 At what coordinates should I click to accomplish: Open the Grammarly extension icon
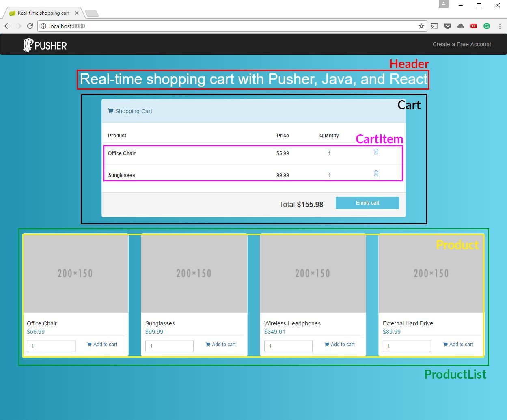point(486,26)
